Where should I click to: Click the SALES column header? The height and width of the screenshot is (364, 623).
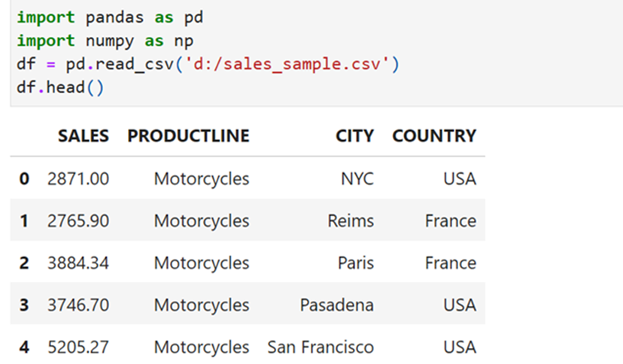[x=84, y=136]
